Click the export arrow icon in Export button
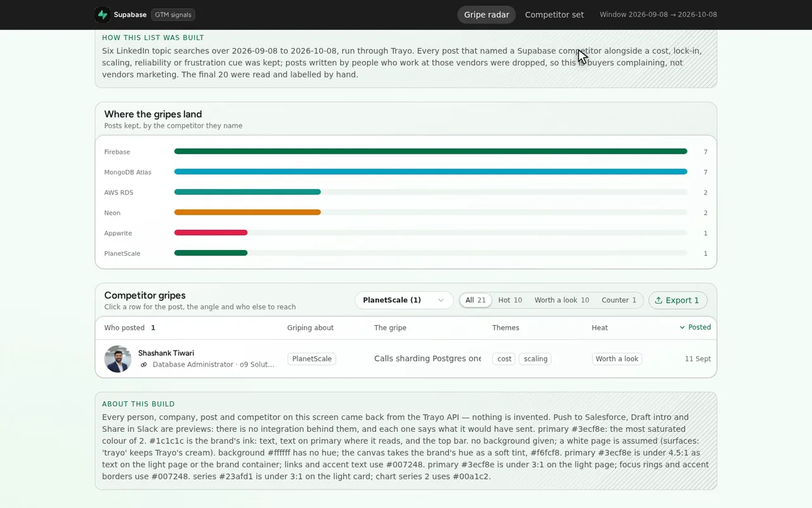This screenshot has width=812, height=508. pyautogui.click(x=658, y=300)
